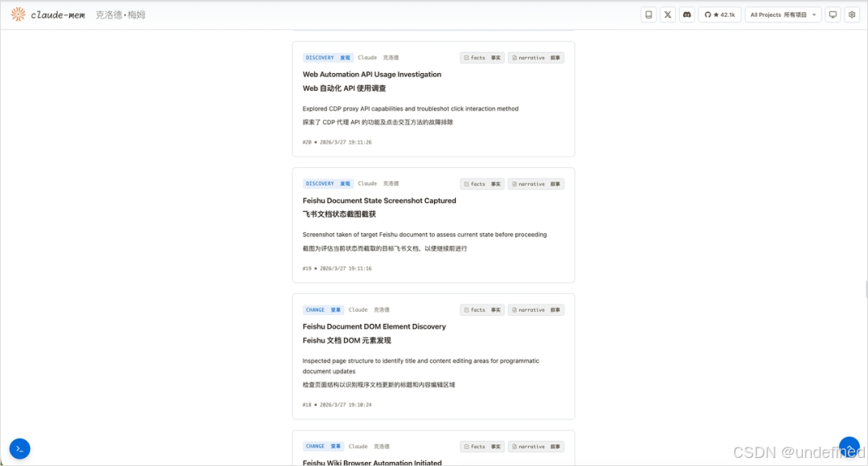Click title 'Feishu Document State Screenshot Captured'
Image resolution: width=868 pixels, height=466 pixels.
coord(379,200)
